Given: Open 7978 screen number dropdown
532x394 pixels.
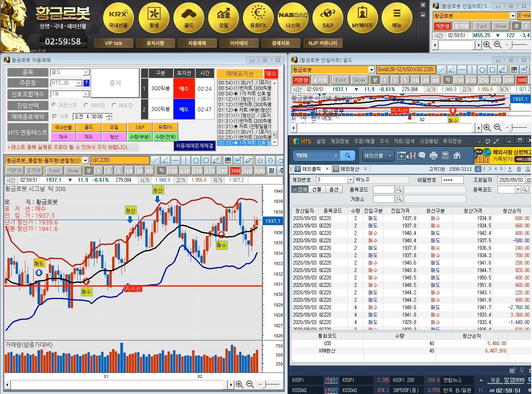Looking at the screenshot, I should (x=336, y=156).
